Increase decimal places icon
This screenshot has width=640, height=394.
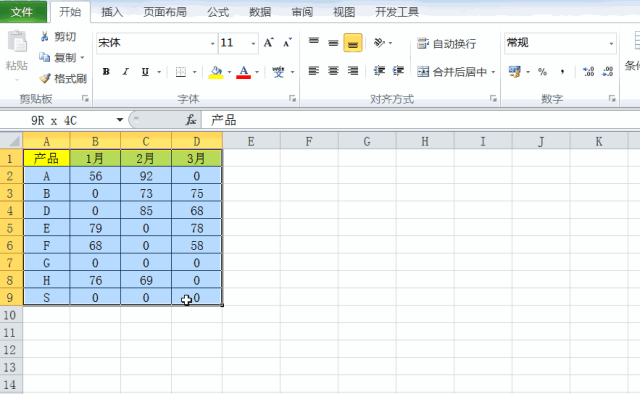[x=588, y=72]
